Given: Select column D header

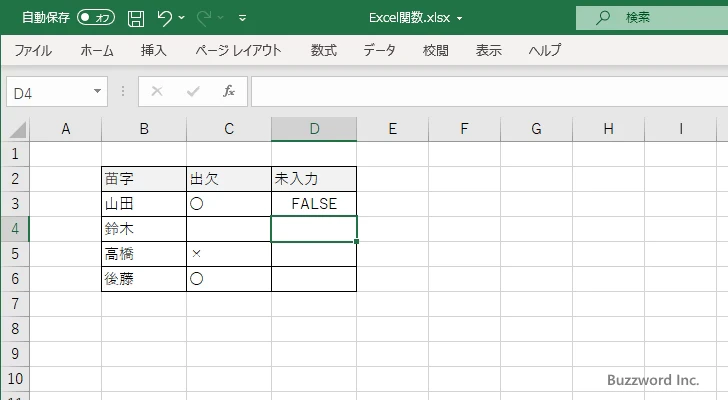Looking at the screenshot, I should tap(314, 129).
